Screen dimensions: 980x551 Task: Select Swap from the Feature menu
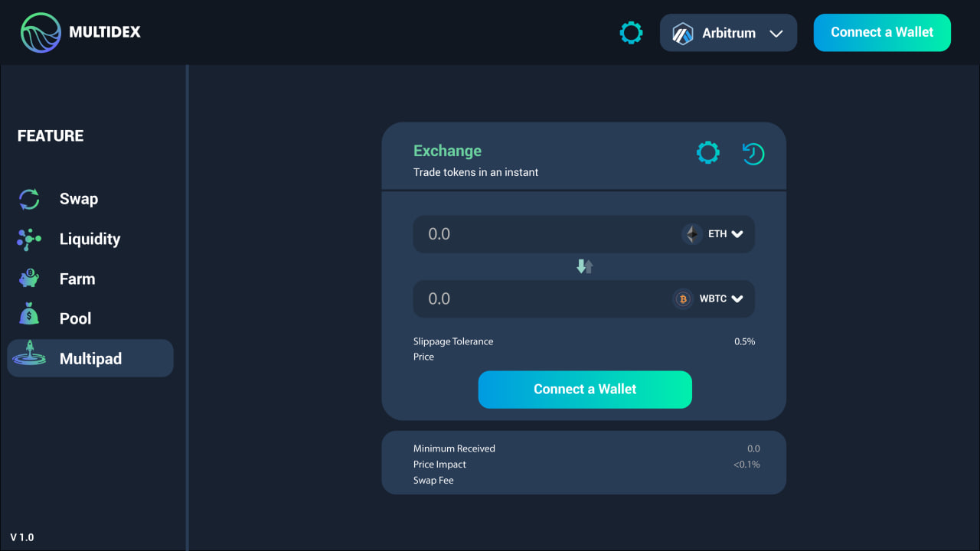[x=78, y=199]
